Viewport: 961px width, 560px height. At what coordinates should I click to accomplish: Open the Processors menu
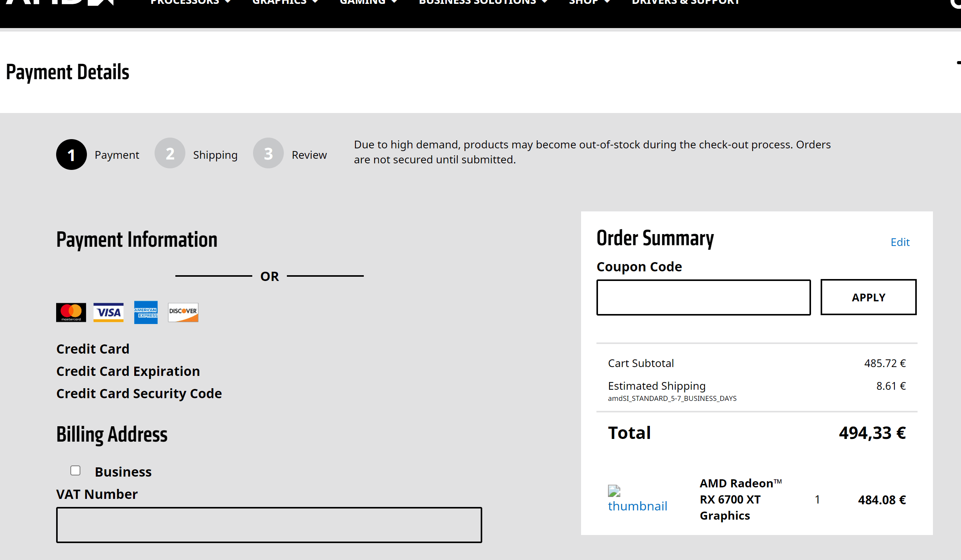tap(191, 2)
